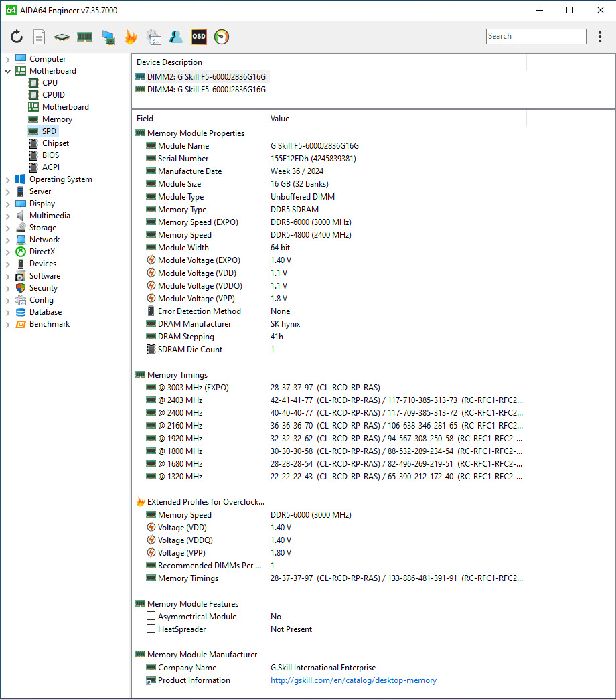Open the BIOS tree item
This screenshot has width=616, height=699.
click(x=50, y=155)
